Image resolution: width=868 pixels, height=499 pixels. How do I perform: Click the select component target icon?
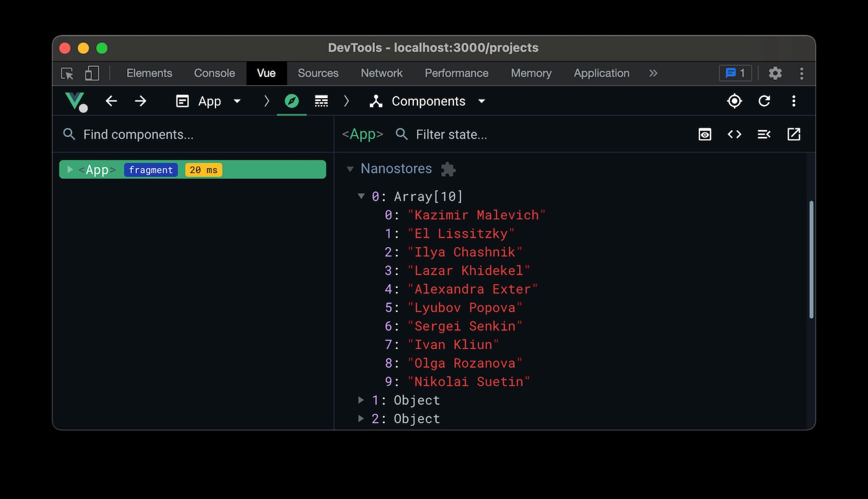click(734, 101)
